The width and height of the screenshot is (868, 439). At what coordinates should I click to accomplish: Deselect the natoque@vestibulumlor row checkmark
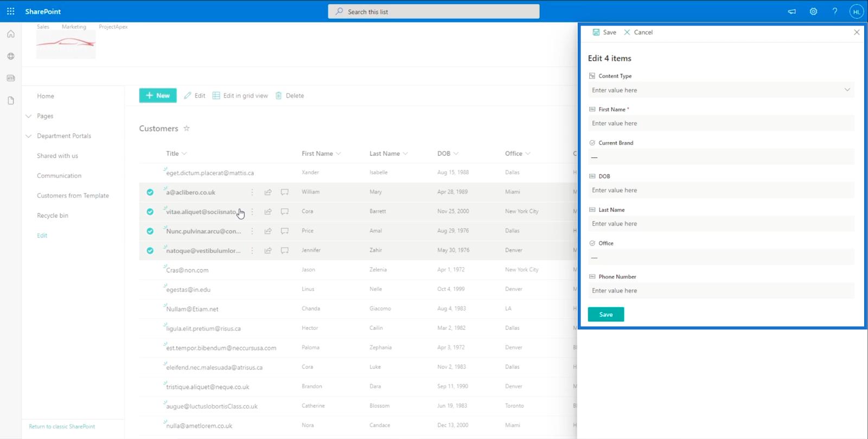click(150, 251)
